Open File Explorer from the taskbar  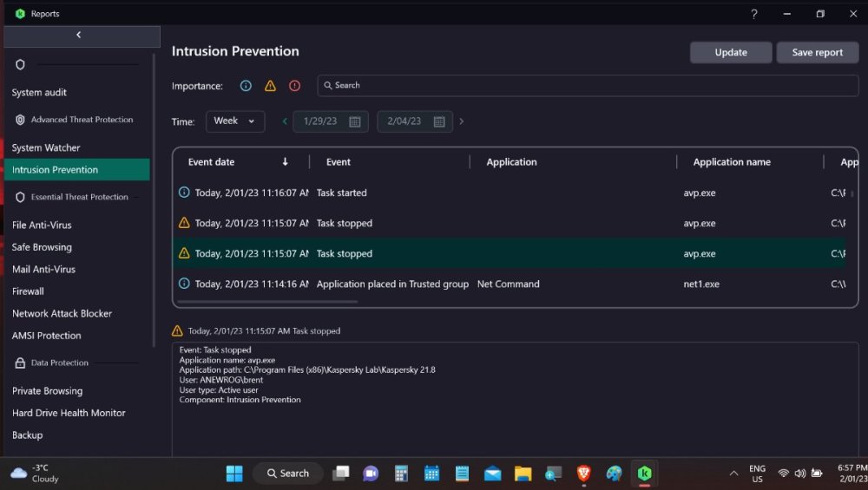(x=523, y=474)
